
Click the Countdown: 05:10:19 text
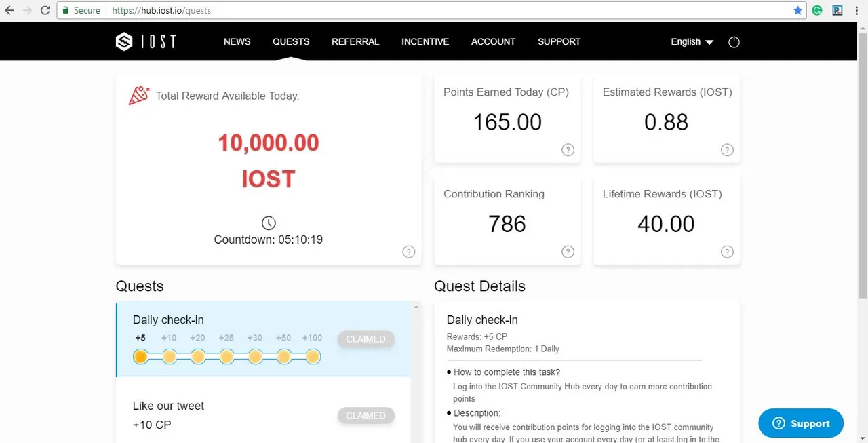point(269,239)
